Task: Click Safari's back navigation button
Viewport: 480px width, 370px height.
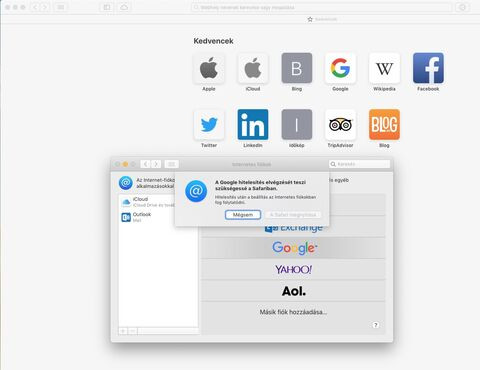Action: [35, 7]
